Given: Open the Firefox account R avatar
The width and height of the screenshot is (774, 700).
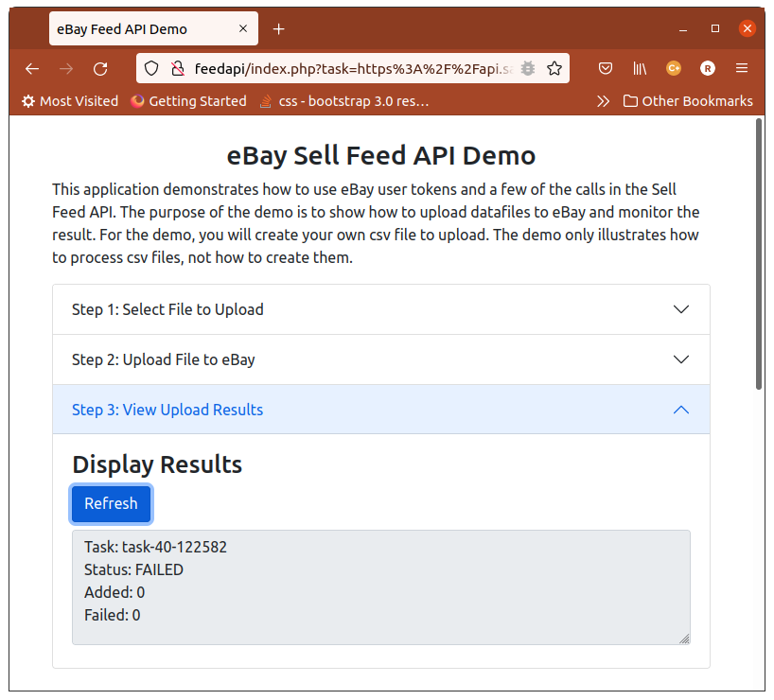Looking at the screenshot, I should coord(708,68).
